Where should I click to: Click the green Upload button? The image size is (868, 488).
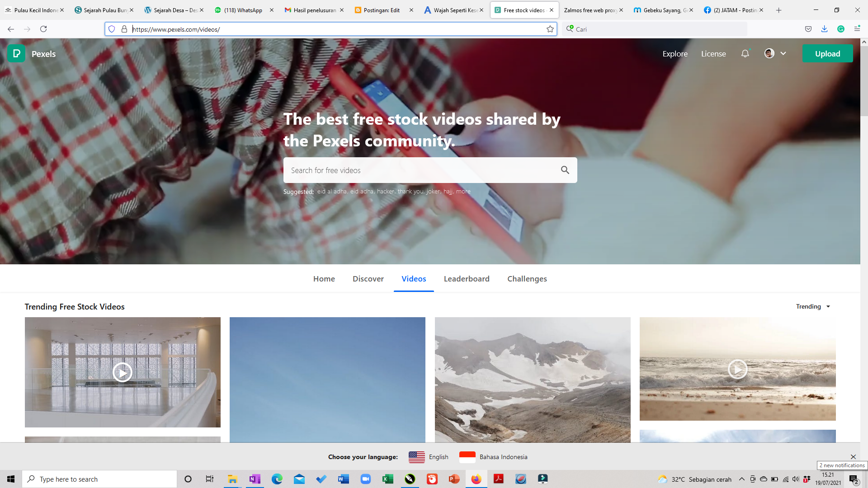tap(827, 53)
